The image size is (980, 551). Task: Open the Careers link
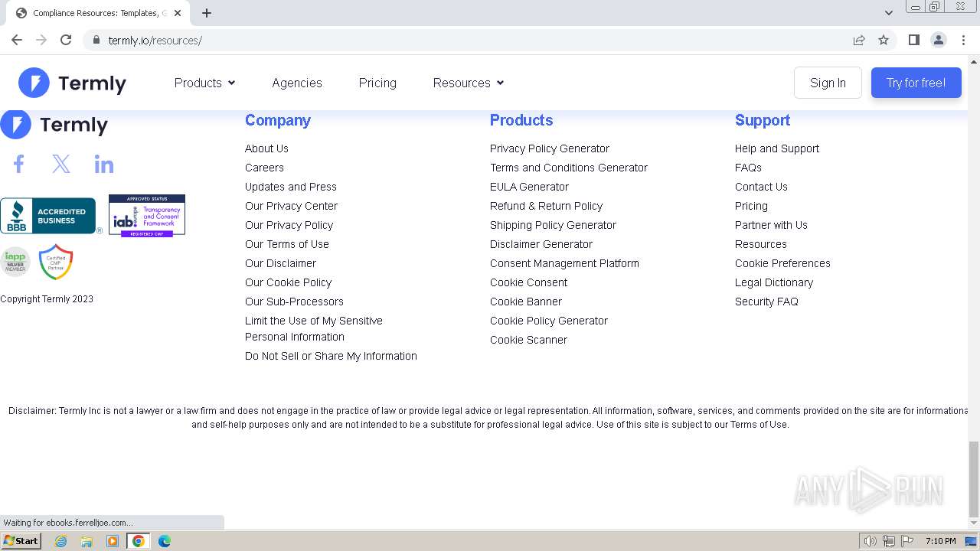pos(264,168)
